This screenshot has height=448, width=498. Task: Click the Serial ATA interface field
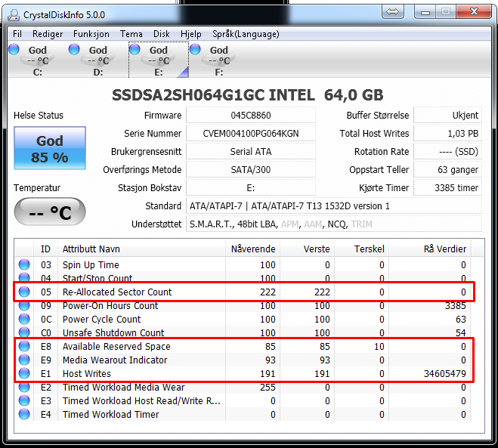click(x=251, y=151)
